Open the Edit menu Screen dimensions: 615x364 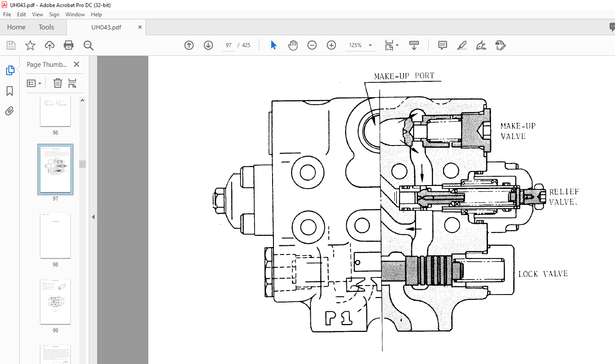[x=22, y=15]
